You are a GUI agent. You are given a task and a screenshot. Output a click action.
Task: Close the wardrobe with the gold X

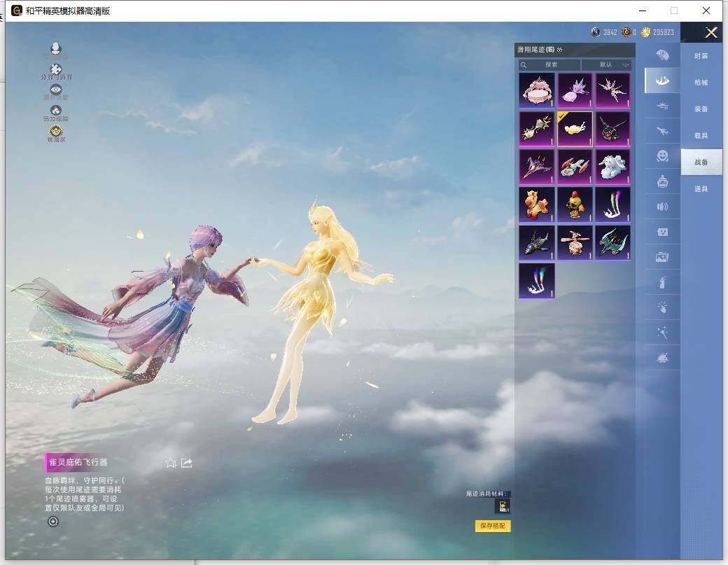[710, 32]
